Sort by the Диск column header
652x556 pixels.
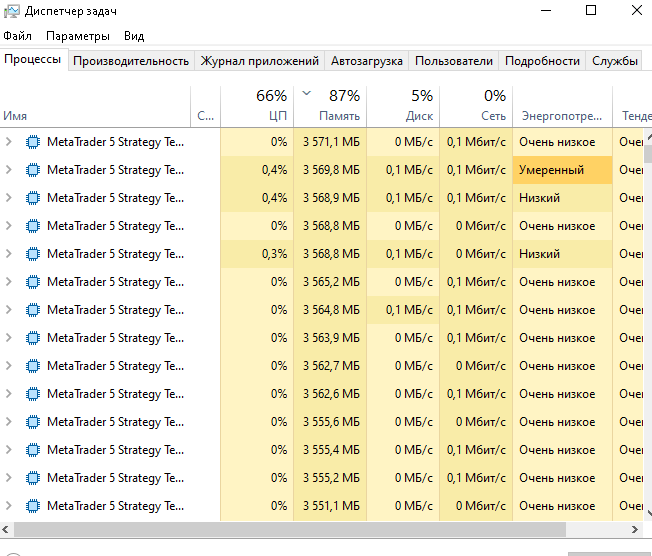(x=403, y=106)
